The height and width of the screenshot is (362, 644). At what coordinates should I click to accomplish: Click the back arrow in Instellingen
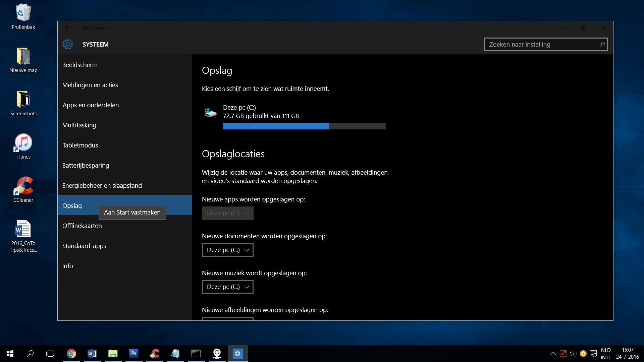67,27
